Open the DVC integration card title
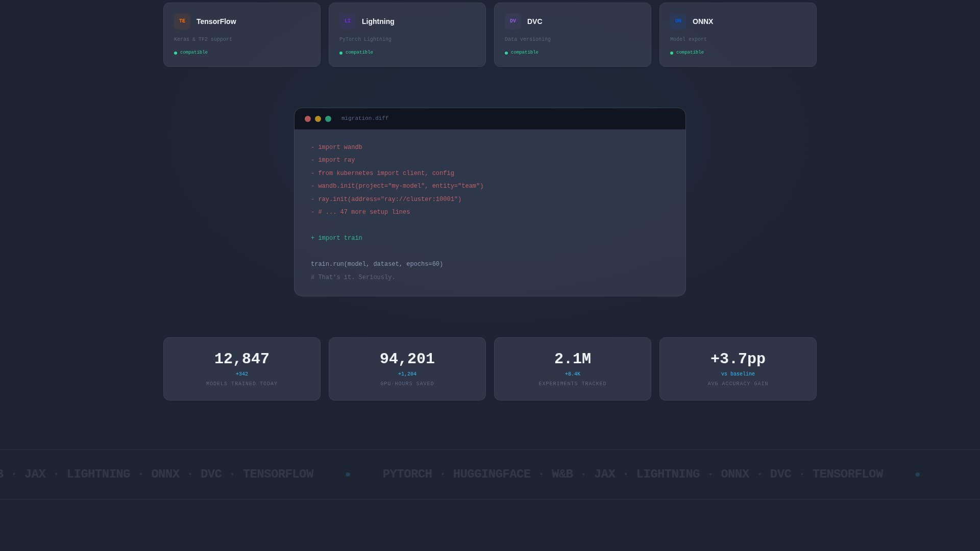Image resolution: width=980 pixels, height=551 pixels. click(x=535, y=21)
